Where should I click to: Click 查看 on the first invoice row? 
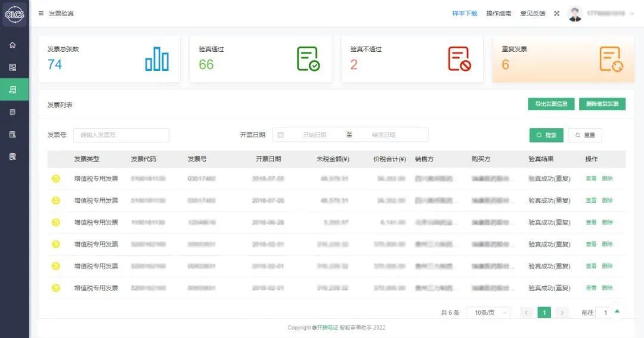coord(590,178)
